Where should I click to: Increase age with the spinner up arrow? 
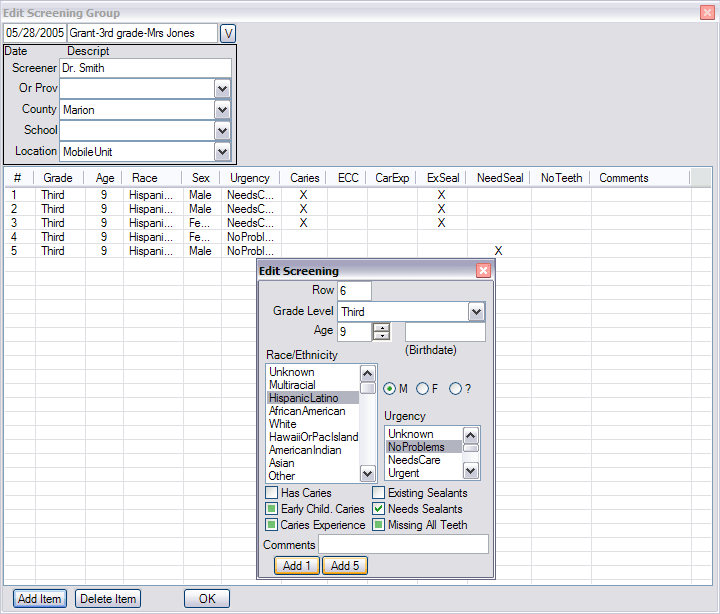381,327
